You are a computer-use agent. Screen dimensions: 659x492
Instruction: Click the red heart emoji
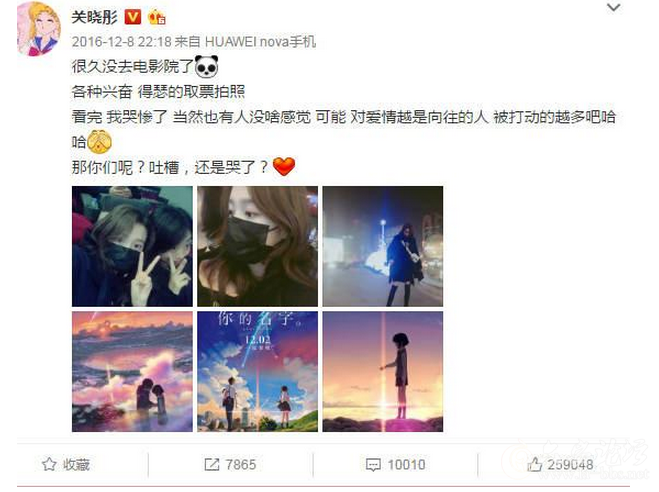[x=284, y=166]
